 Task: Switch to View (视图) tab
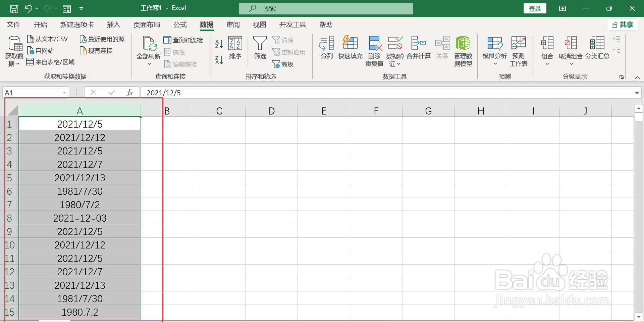point(260,25)
